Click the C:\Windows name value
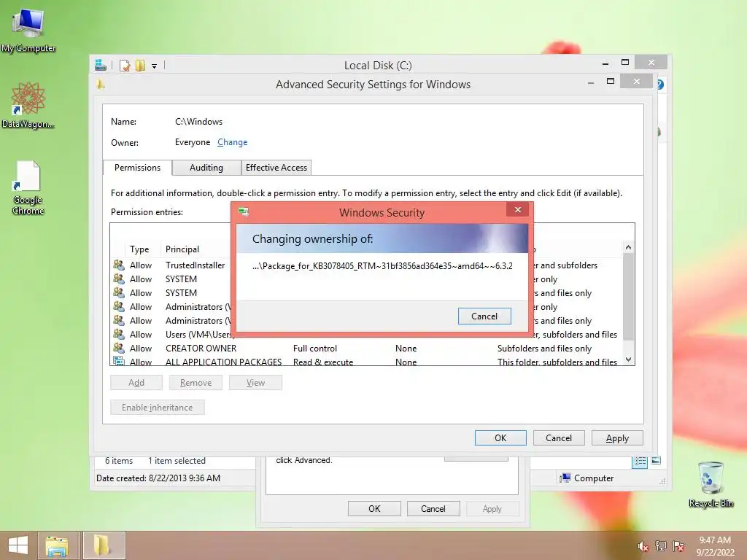Screen dimensions: 747x560 pos(198,122)
